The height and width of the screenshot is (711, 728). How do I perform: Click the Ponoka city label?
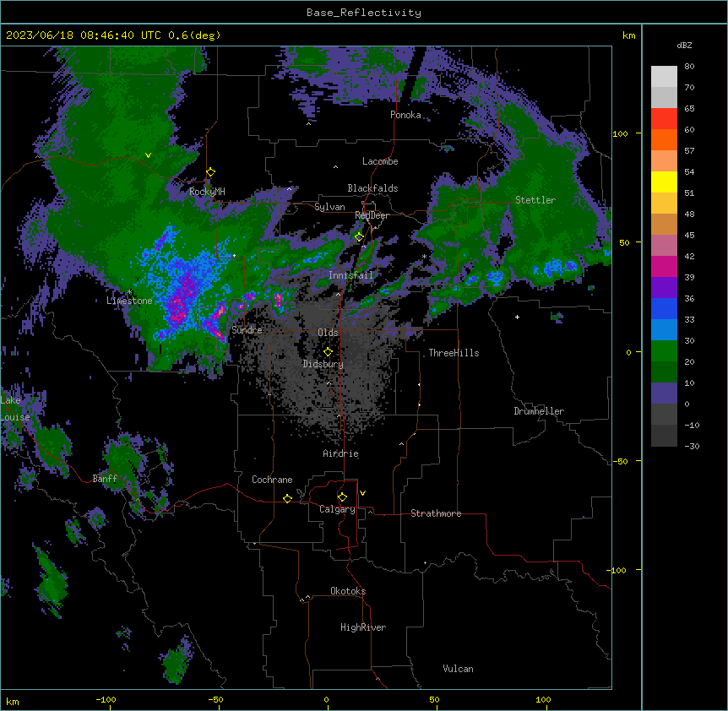pos(405,115)
